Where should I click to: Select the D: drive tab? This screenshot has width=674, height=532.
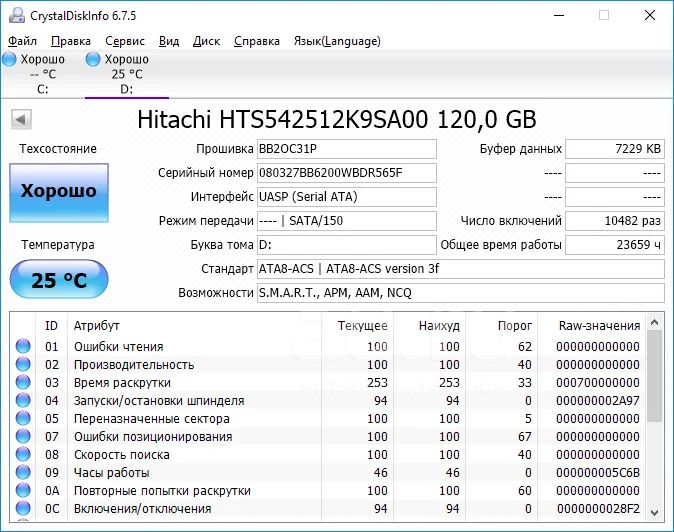point(127,74)
